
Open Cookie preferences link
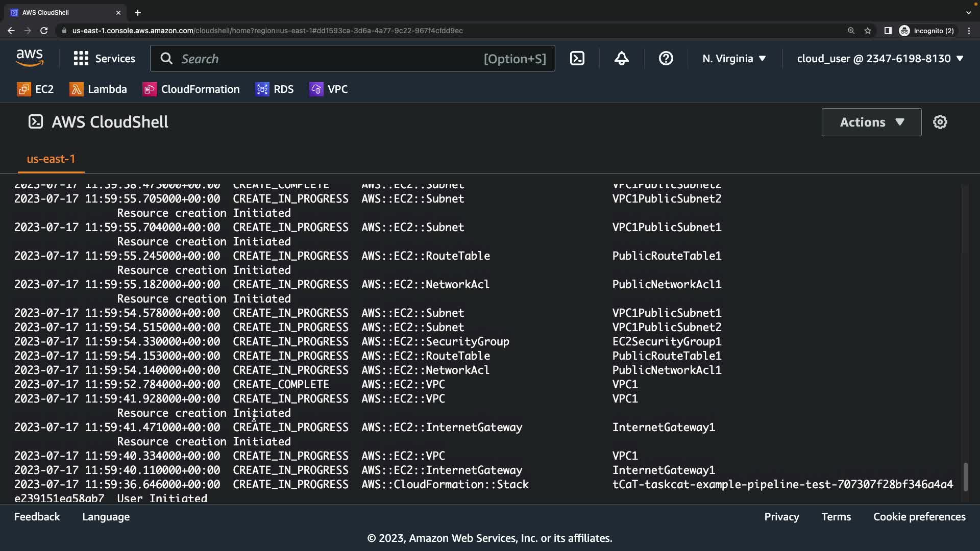919,517
